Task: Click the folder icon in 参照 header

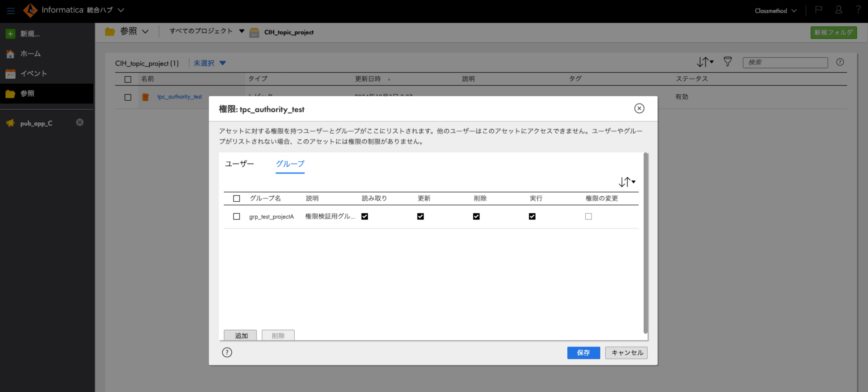Action: tap(110, 32)
